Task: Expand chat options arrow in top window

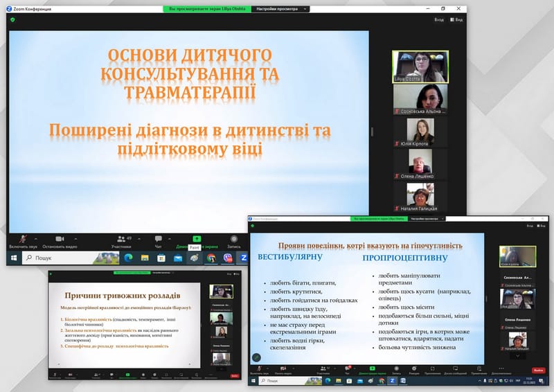Action: tap(170, 240)
